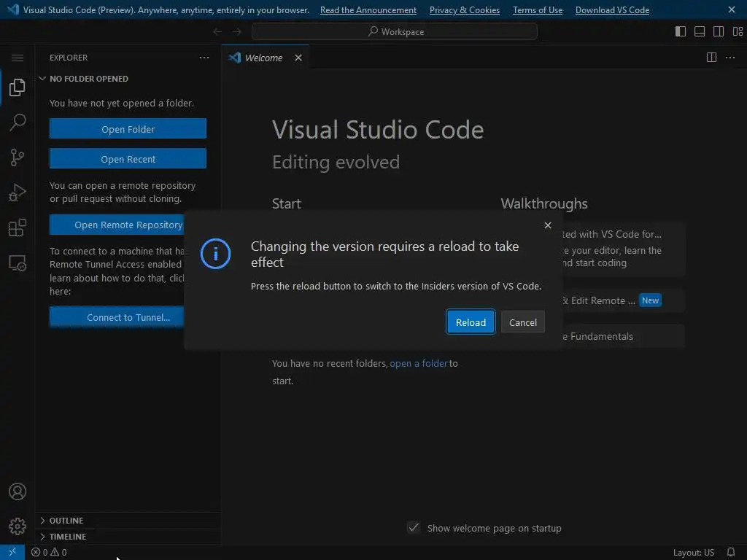Image resolution: width=747 pixels, height=560 pixels.
Task: Open the Get Started with VS Code walkthrough
Action: click(x=623, y=248)
